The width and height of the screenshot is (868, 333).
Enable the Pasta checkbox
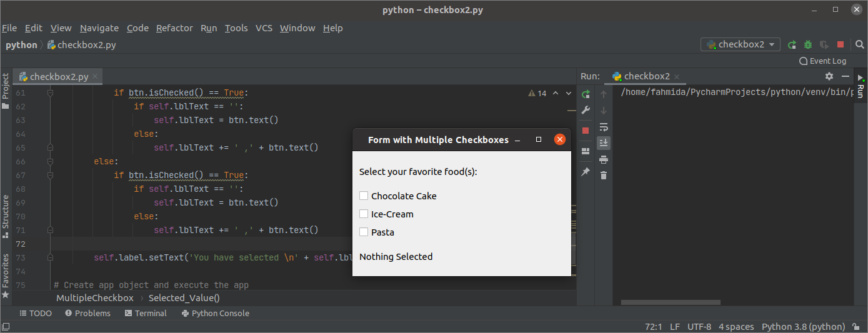(364, 232)
